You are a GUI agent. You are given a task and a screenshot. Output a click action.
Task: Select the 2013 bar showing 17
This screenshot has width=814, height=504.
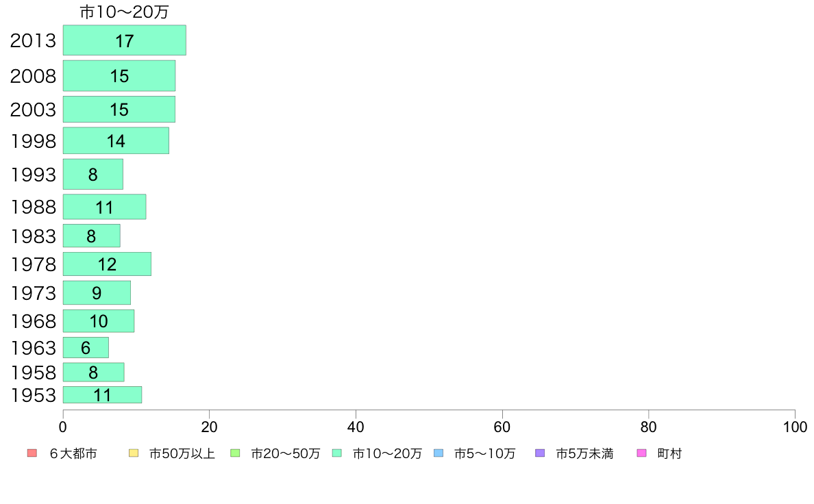click(x=125, y=40)
